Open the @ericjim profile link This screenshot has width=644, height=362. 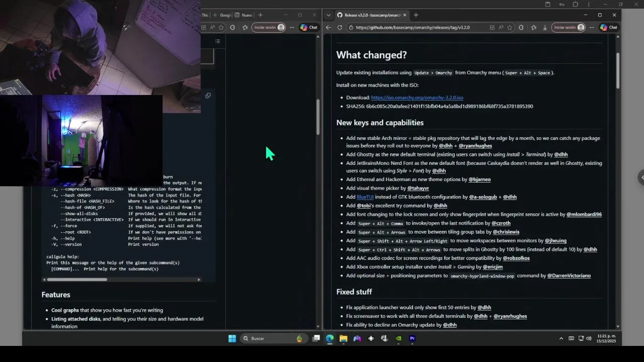tap(493, 267)
